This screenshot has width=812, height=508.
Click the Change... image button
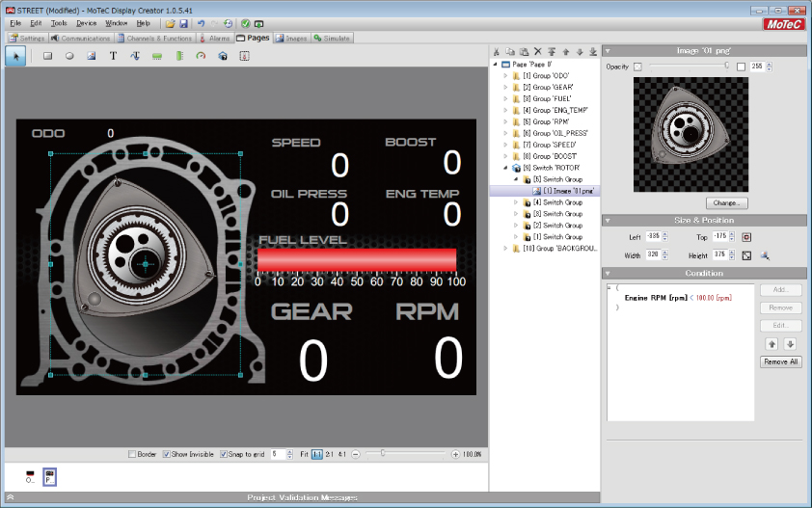point(725,203)
